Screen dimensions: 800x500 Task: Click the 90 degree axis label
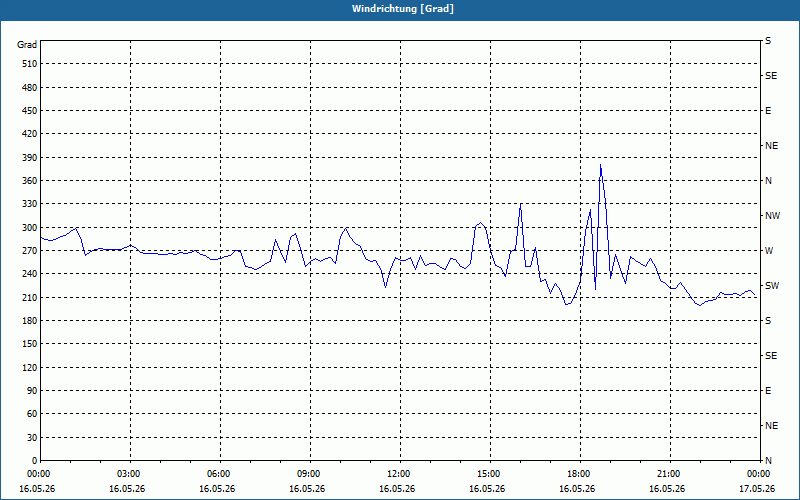tap(32, 391)
